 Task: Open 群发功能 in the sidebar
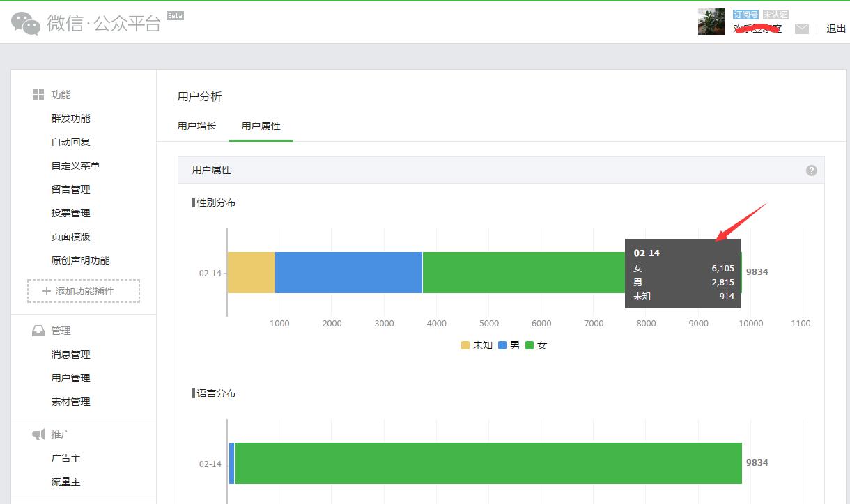point(70,118)
